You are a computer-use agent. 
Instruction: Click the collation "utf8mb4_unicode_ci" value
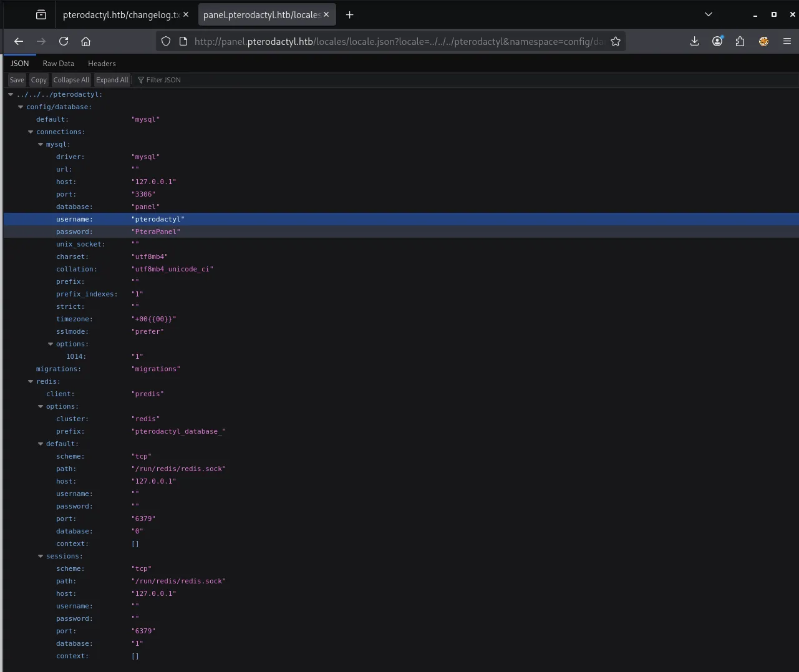(173, 269)
